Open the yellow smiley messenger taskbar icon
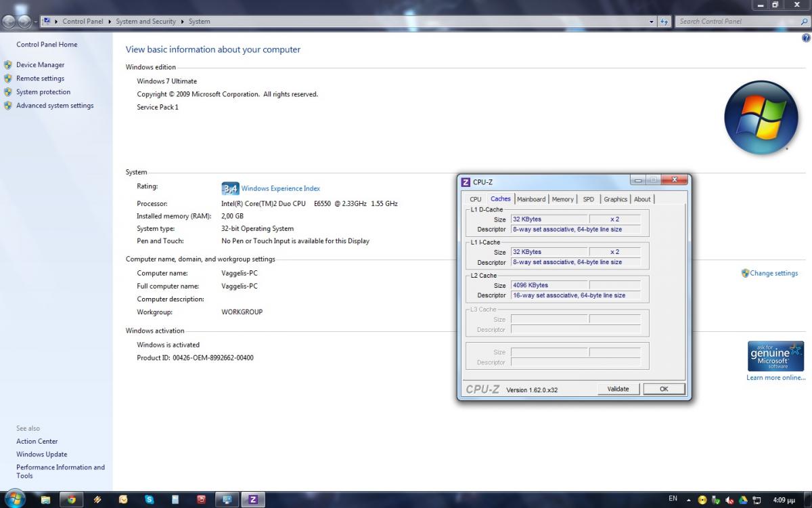The width and height of the screenshot is (812, 508). click(123, 500)
